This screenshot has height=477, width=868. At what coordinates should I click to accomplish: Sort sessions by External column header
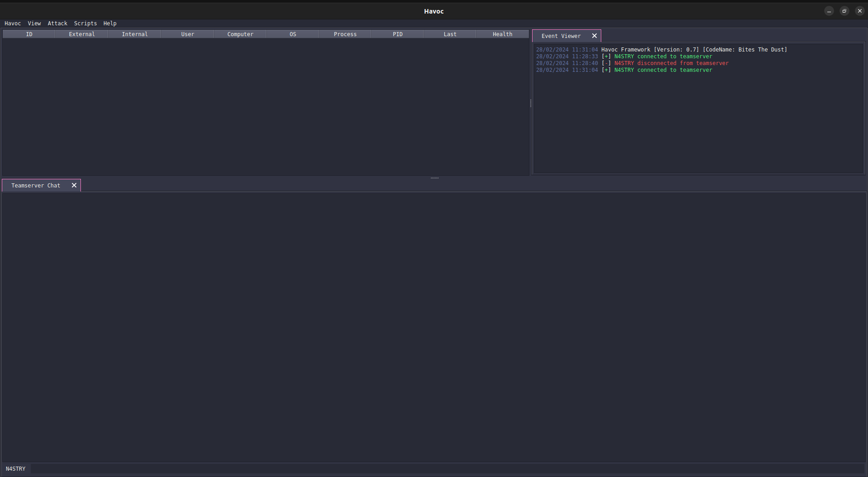coord(82,34)
